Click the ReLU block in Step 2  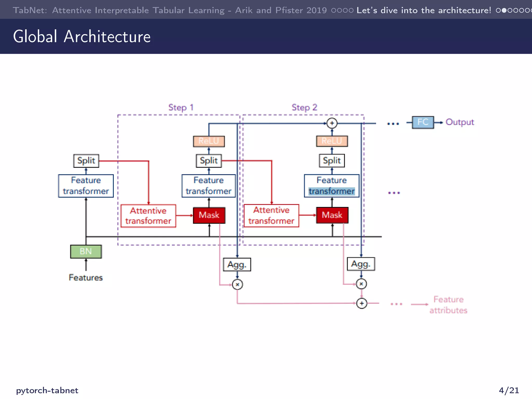click(332, 141)
